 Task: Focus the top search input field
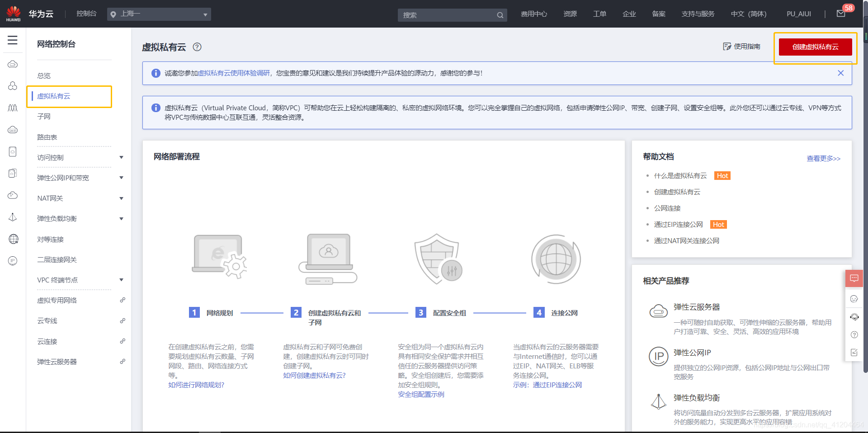448,15
